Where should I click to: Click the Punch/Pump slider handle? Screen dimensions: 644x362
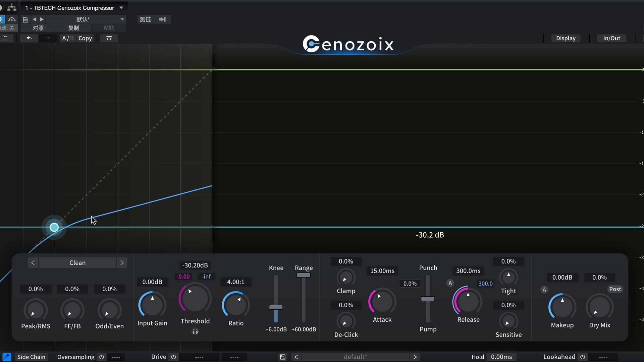pos(428,299)
